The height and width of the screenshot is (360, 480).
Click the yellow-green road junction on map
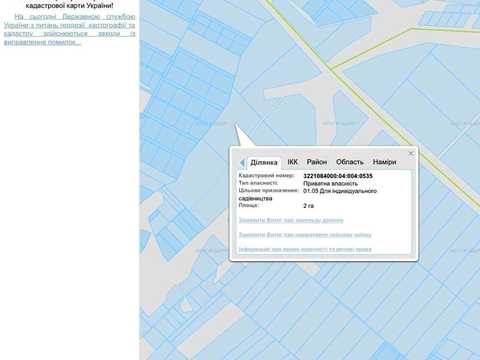(x=330, y=68)
